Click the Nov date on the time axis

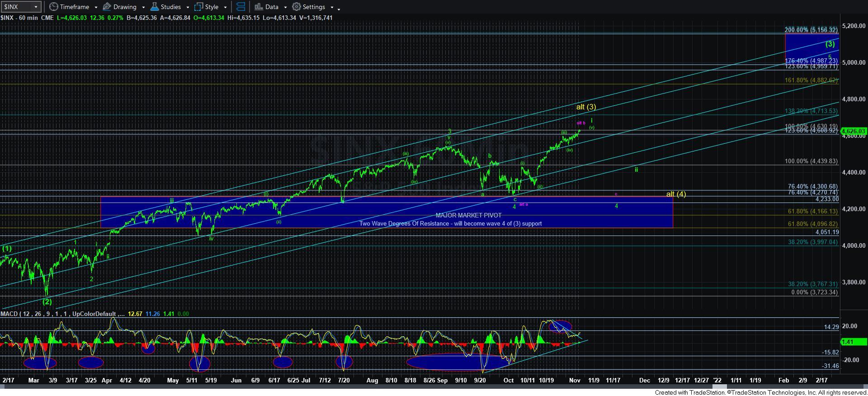tap(575, 380)
